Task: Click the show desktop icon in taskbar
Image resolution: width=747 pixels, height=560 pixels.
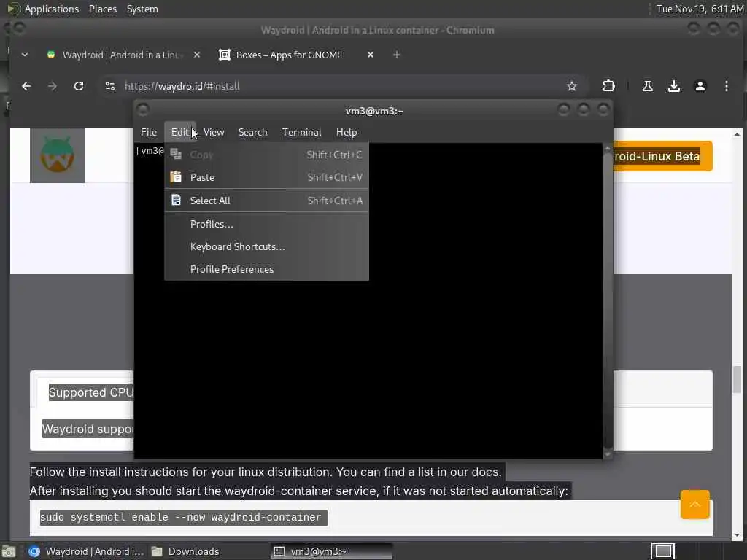Action: pyautogui.click(x=9, y=551)
